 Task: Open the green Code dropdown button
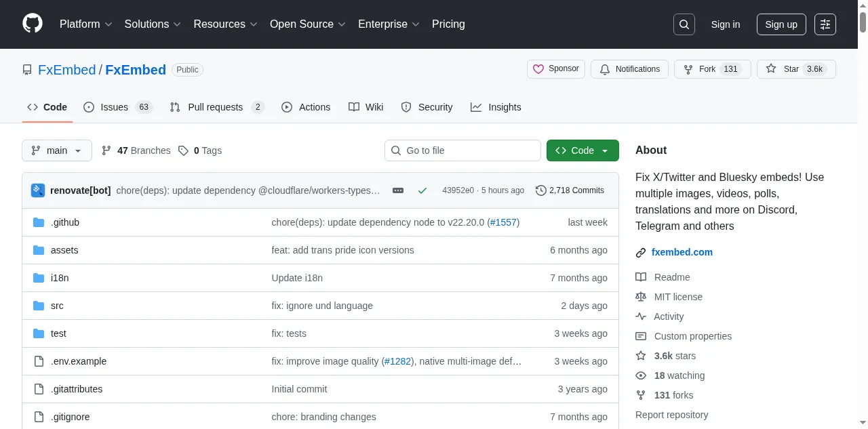[583, 150]
